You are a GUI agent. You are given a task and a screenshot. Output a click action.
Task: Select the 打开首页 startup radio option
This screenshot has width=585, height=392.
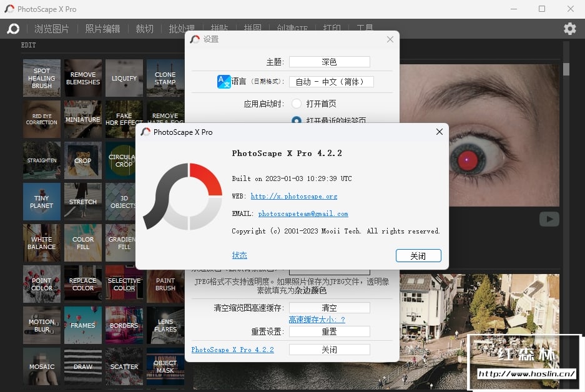point(297,104)
